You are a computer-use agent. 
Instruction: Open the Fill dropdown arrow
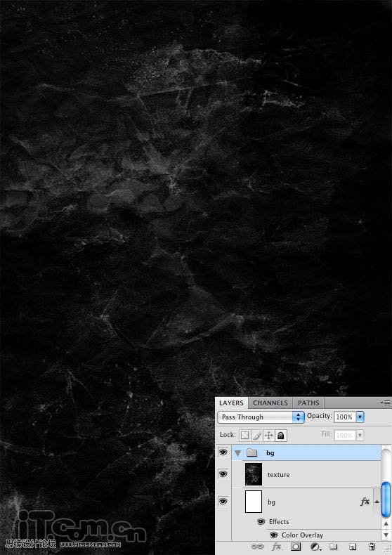[360, 435]
